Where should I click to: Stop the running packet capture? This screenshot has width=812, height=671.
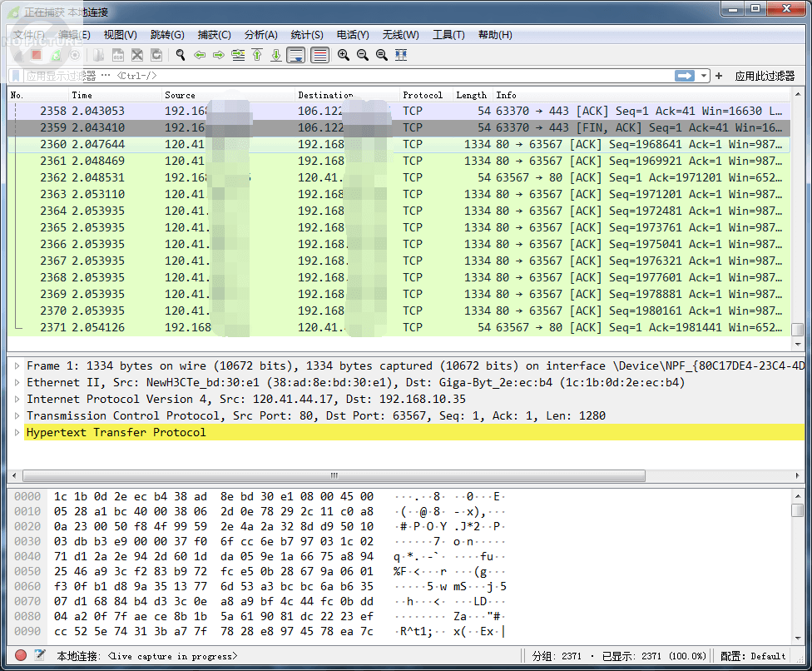37,55
